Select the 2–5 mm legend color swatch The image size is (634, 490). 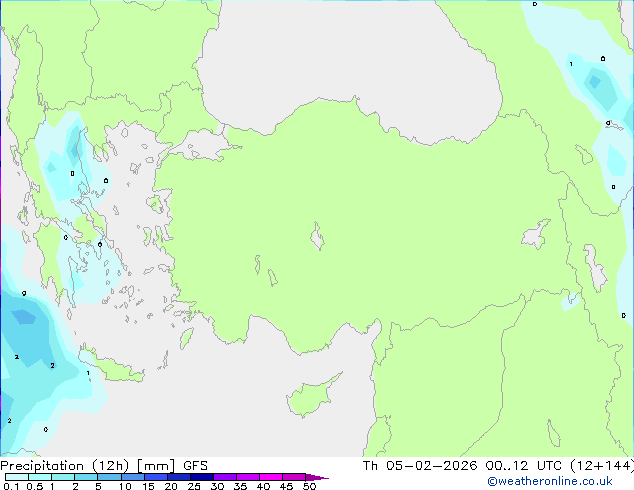[x=86, y=477]
